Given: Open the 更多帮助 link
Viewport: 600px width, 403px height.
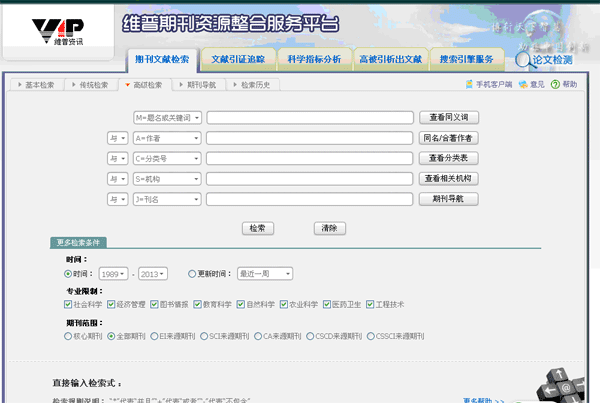Looking at the screenshot, I should point(483,400).
